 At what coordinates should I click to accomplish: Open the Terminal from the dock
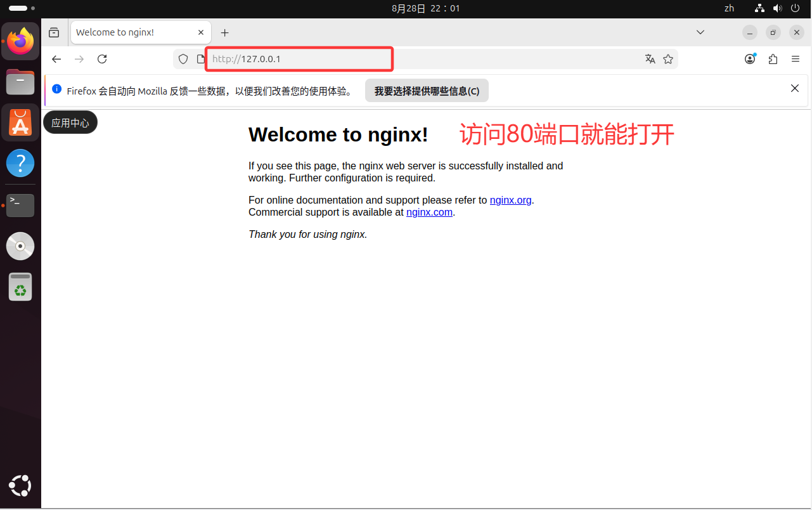pyautogui.click(x=20, y=205)
